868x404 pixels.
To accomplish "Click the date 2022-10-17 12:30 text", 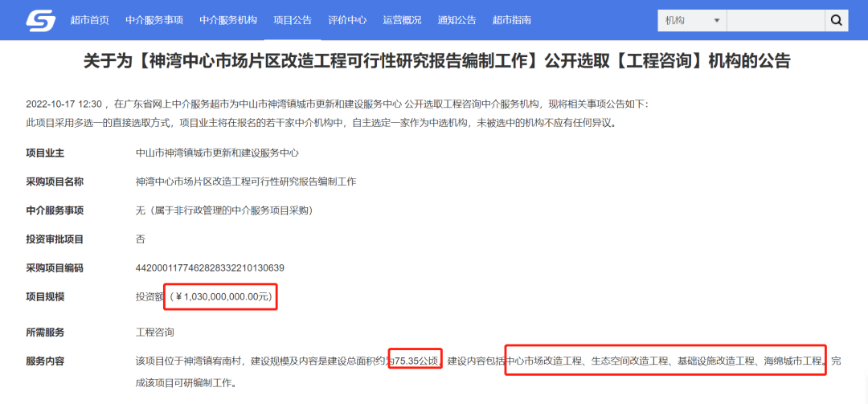I will click(64, 104).
